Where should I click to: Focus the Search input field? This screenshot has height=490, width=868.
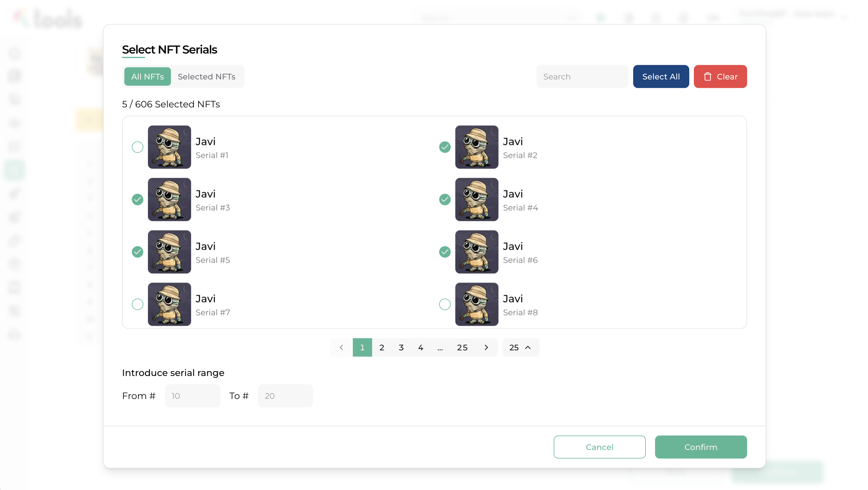(582, 77)
